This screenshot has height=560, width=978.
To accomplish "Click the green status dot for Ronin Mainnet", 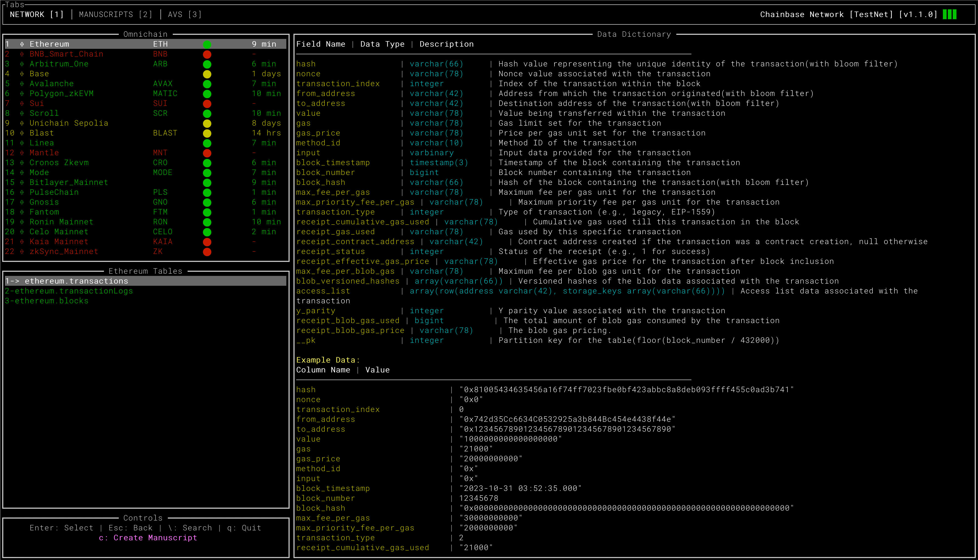I will (x=207, y=222).
